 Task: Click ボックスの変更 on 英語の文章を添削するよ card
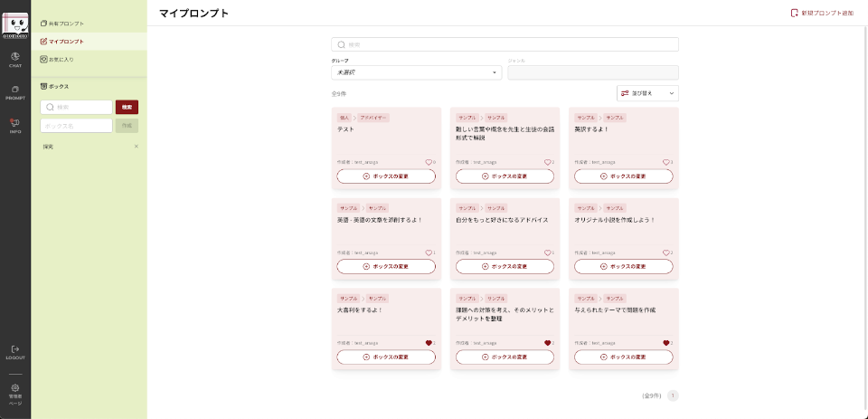point(386,267)
